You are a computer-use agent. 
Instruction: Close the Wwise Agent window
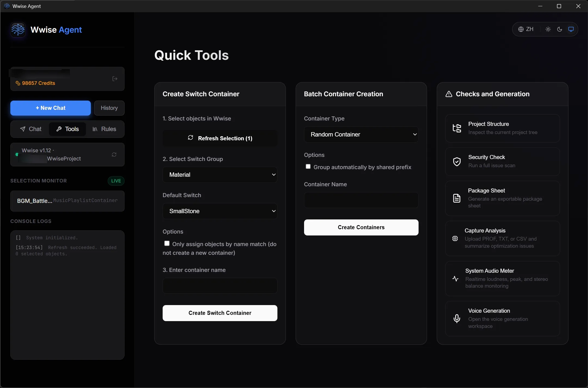click(x=578, y=6)
